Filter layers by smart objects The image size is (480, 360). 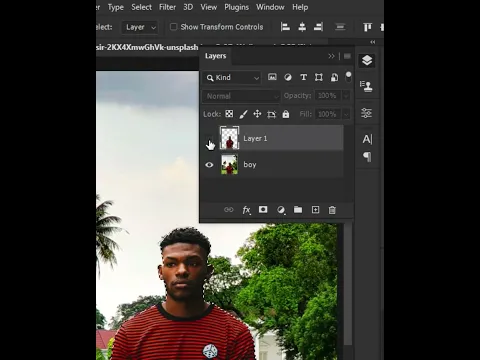tap(334, 77)
